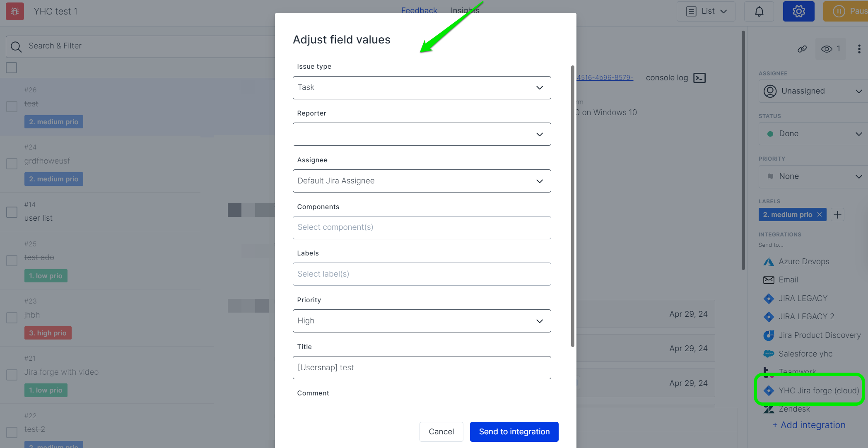Expand the Priority High dropdown

point(422,321)
